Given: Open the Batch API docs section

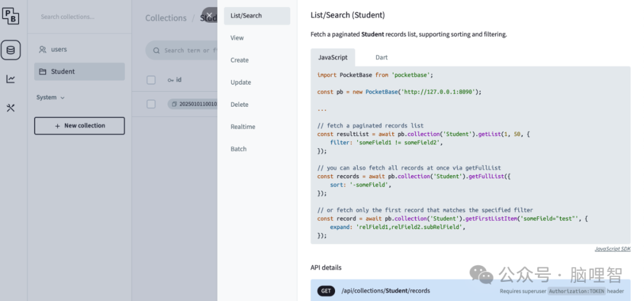Looking at the screenshot, I should 239,149.
